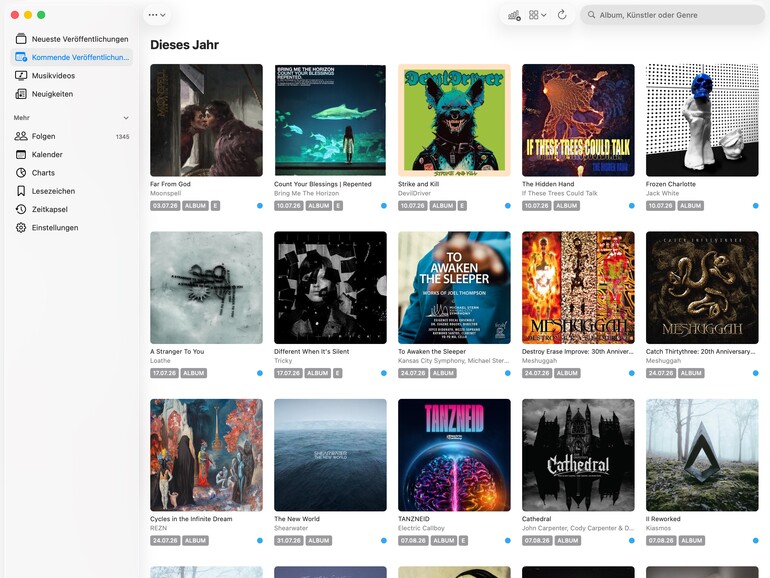Click in the album search field
770x578 pixels.
pyautogui.click(x=672, y=15)
